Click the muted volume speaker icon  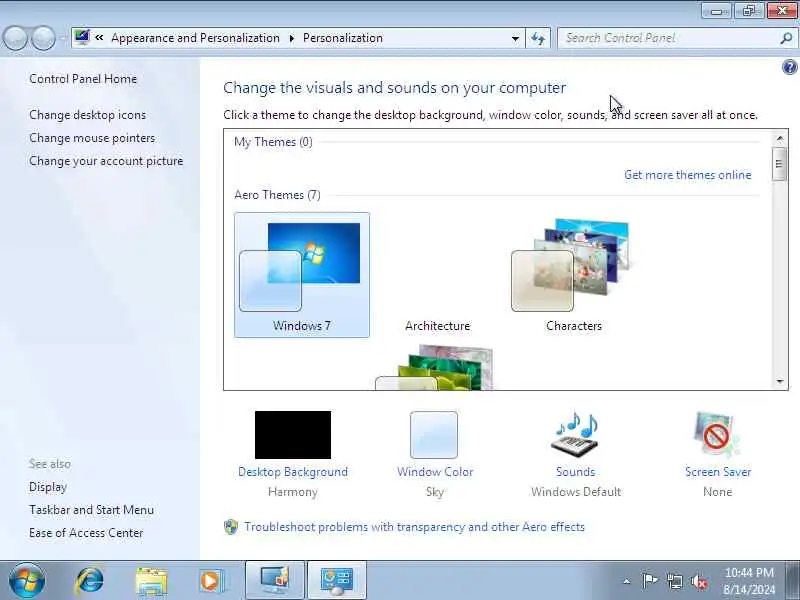point(699,582)
